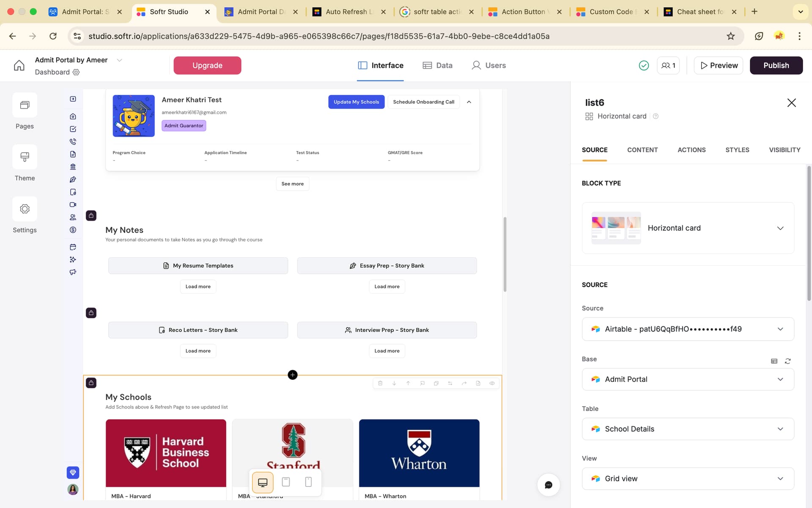Select the pen nib page icon
Image resolution: width=812 pixels, height=508 pixels.
(73, 179)
